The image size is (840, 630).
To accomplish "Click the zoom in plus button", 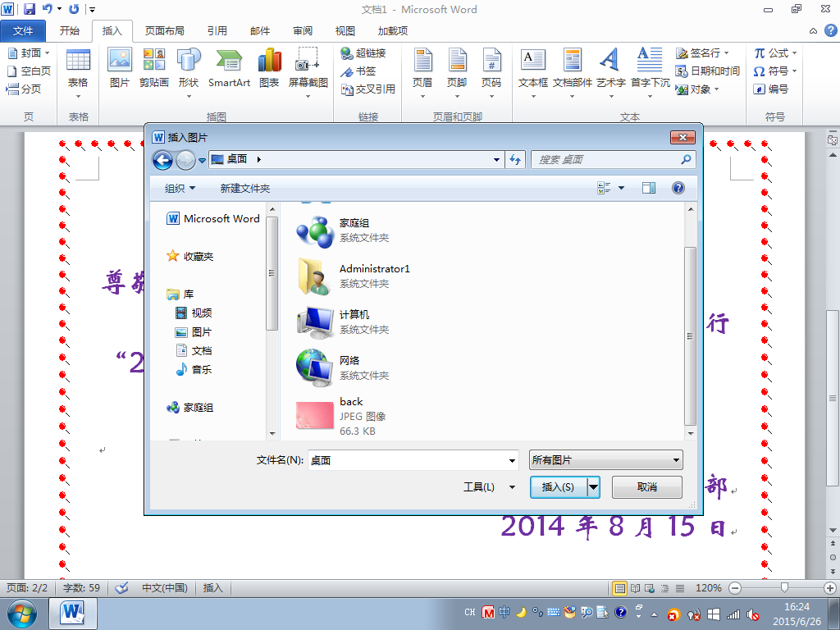I will (x=830, y=588).
